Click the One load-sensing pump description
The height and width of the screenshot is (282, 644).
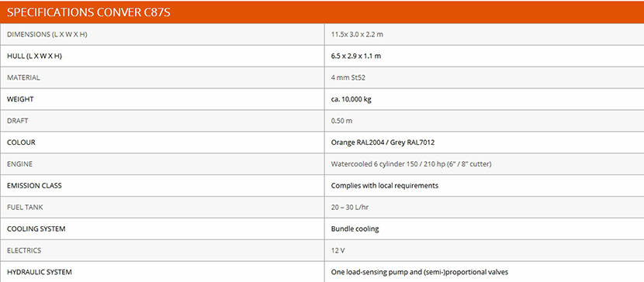419,272
